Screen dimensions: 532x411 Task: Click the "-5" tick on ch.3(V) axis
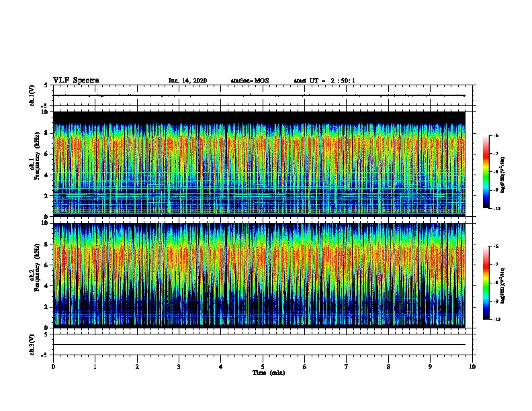[x=45, y=355]
